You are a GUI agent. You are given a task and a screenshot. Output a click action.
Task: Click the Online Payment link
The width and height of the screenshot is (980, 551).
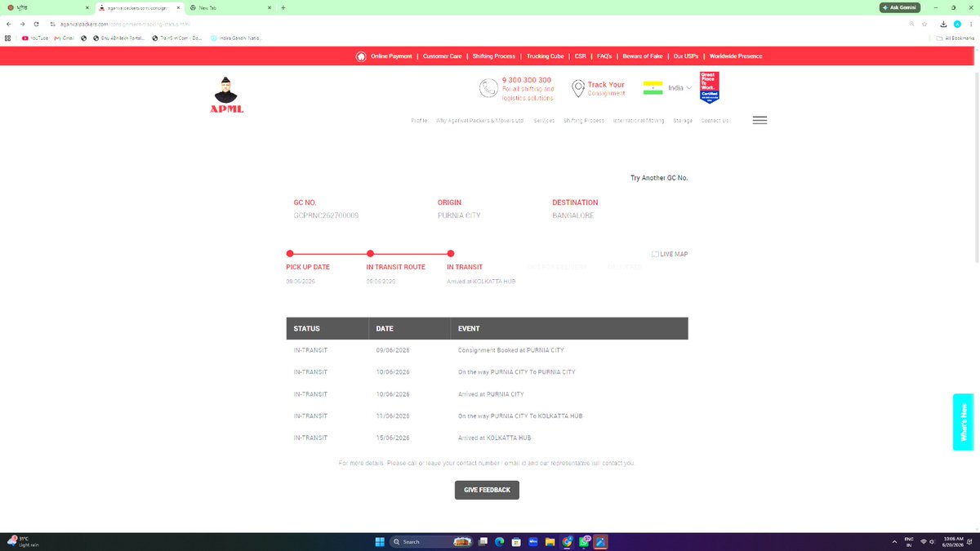391,56
